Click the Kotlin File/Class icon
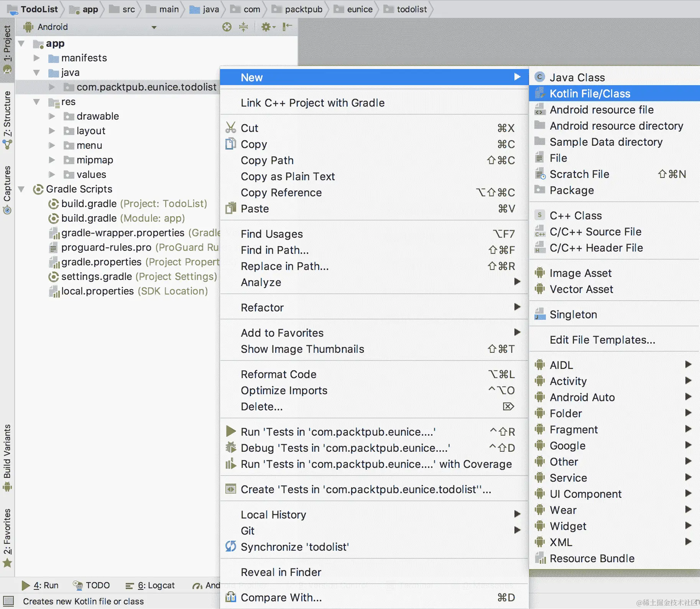700x609 pixels. (x=540, y=93)
